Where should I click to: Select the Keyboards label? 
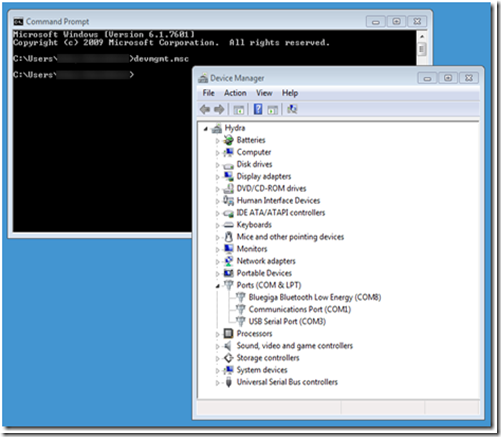click(x=254, y=225)
